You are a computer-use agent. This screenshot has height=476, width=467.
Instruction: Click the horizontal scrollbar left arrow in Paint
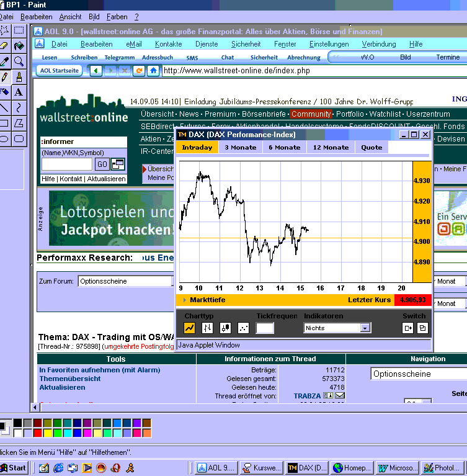35,407
